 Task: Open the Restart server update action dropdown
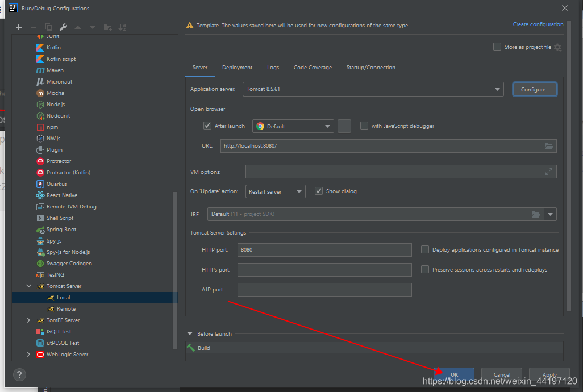click(x=276, y=191)
